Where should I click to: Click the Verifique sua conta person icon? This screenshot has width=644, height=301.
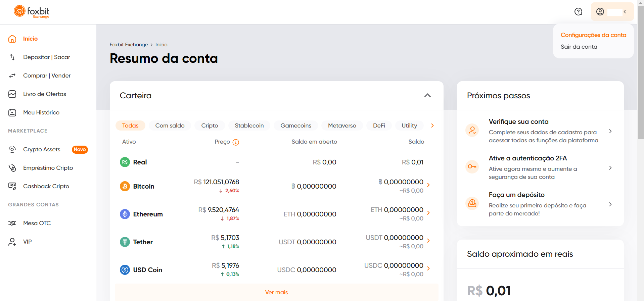click(472, 130)
